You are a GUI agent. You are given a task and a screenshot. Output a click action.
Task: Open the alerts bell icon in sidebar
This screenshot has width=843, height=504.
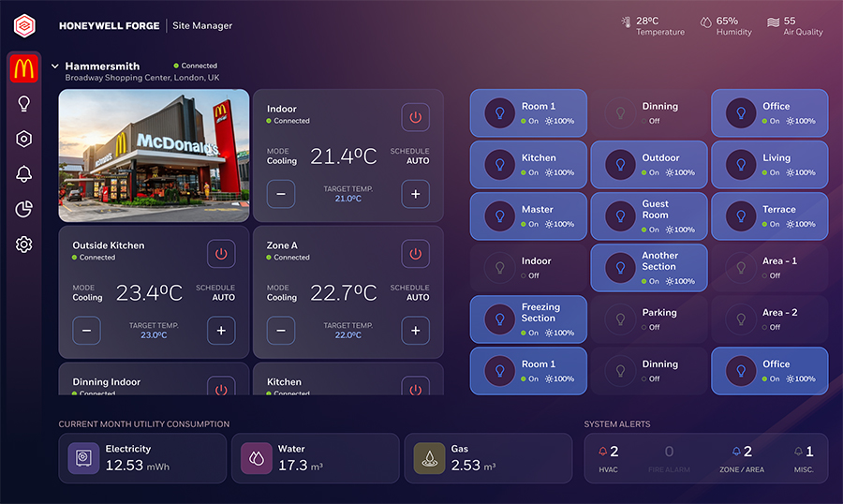[x=24, y=174]
